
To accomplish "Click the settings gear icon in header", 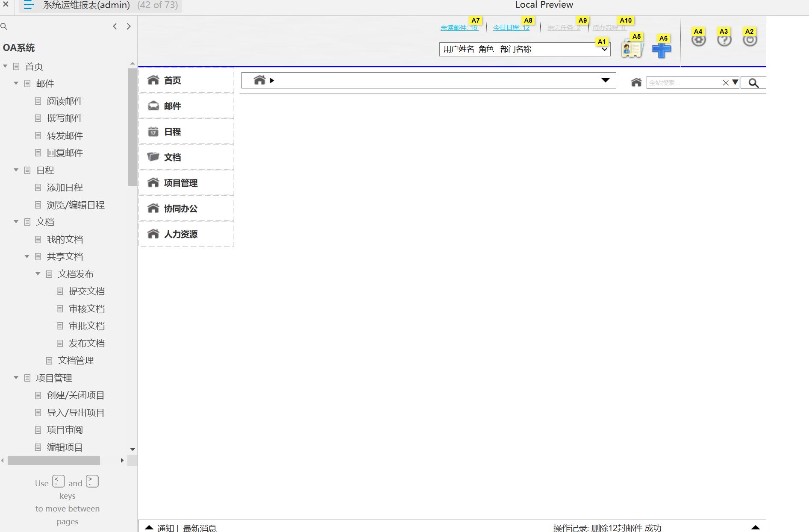I will click(698, 40).
